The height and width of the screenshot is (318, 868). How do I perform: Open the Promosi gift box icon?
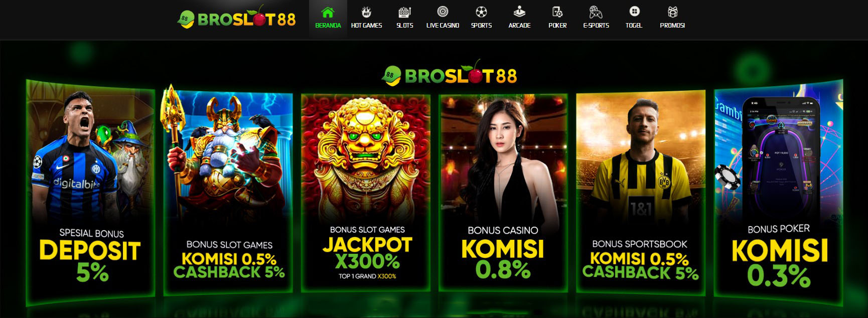tap(672, 12)
